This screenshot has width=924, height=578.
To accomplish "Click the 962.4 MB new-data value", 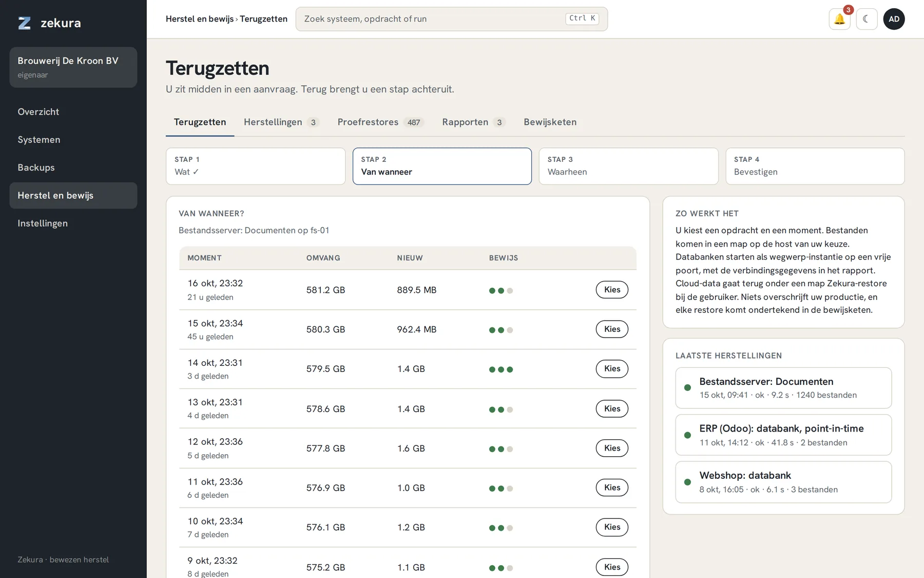I will tap(416, 329).
